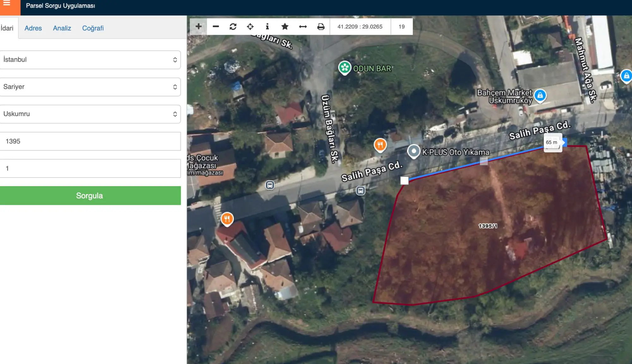Click restaurant marker below Salih Paşa Cd.
This screenshot has height=364, width=632.
pos(227,219)
